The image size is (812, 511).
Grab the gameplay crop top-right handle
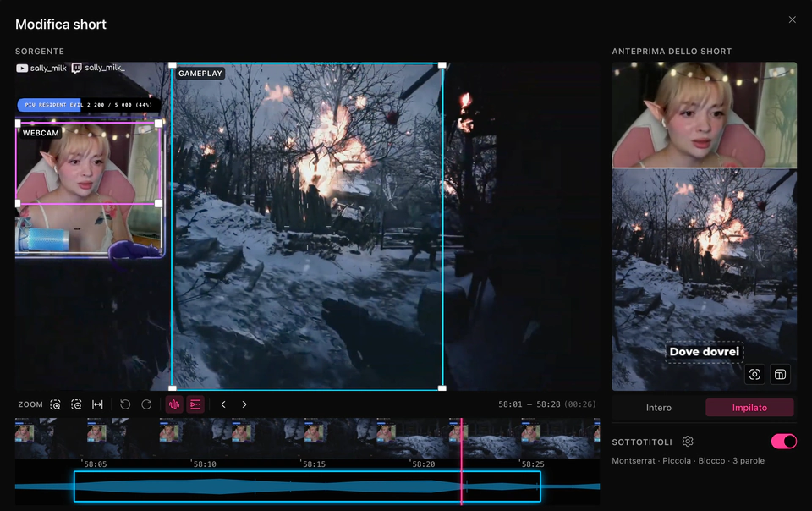(442, 65)
